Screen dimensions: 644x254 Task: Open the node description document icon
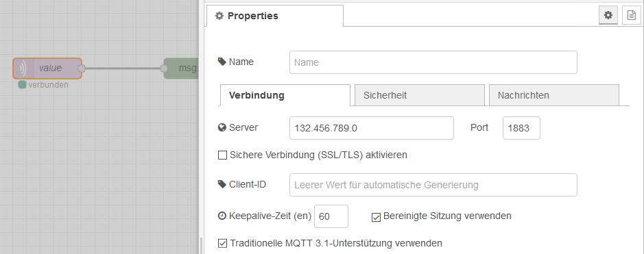[x=631, y=16]
